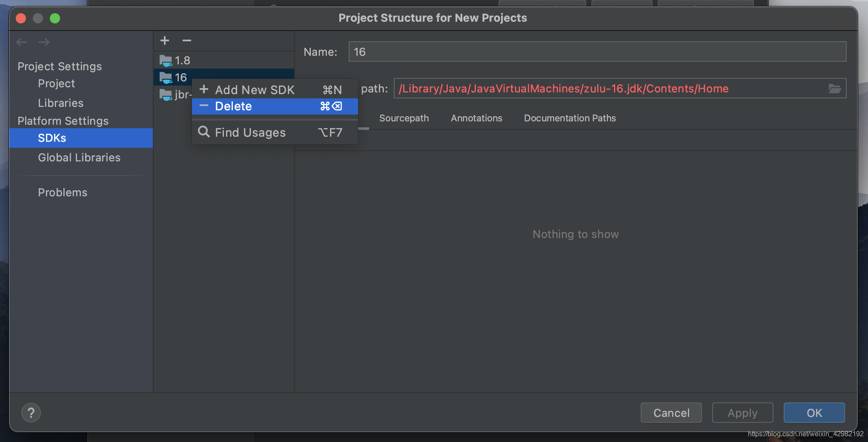The height and width of the screenshot is (442, 868).
Task: Click the back navigation arrow
Action: click(x=21, y=42)
